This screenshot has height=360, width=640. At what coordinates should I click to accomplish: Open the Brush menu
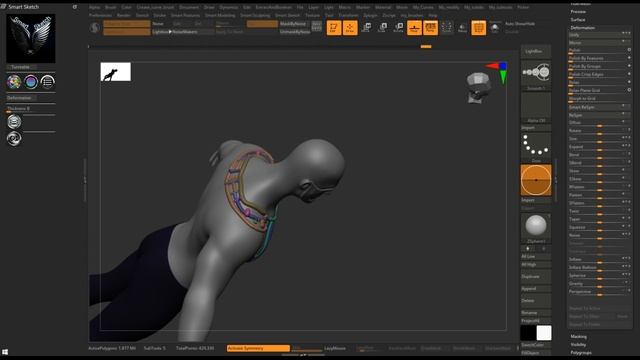[110, 7]
